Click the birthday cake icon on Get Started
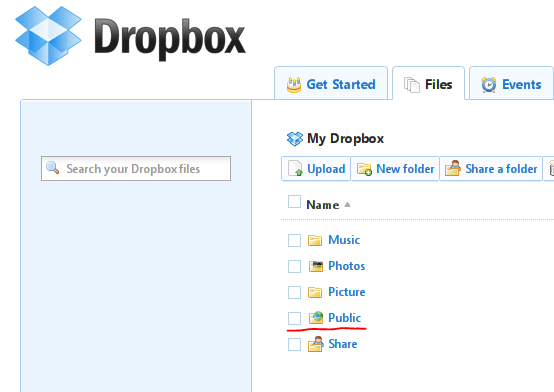 point(294,85)
